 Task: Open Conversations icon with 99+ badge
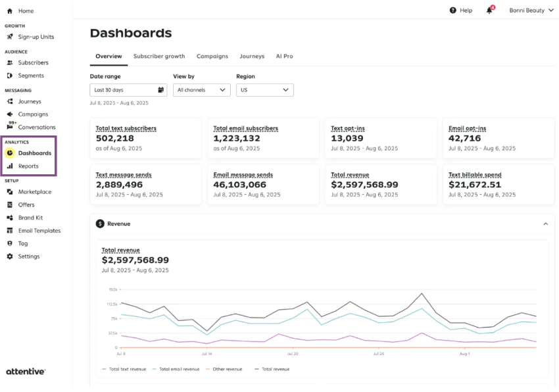tap(10, 127)
